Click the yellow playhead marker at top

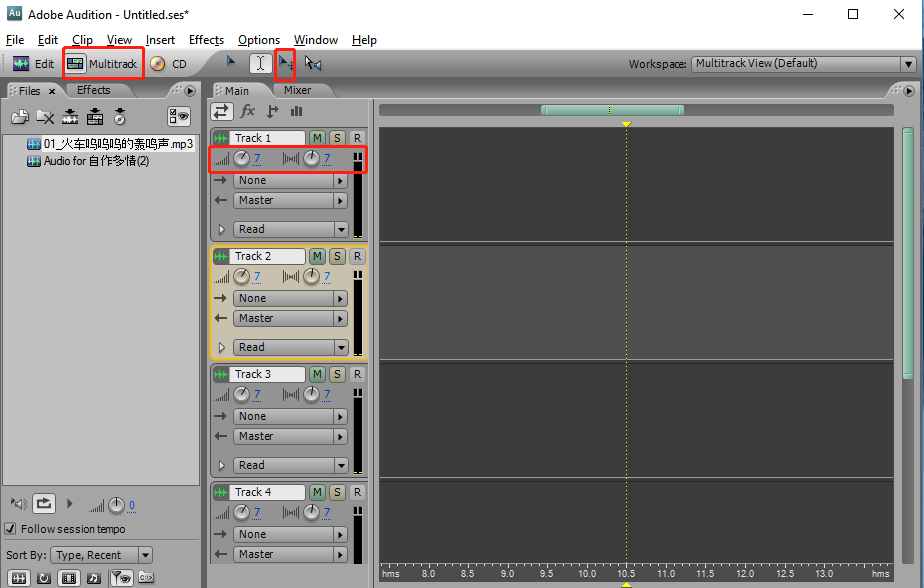coord(626,124)
